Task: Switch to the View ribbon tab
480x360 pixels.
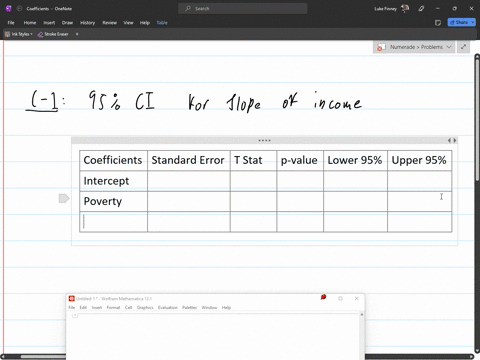Action: (x=128, y=23)
